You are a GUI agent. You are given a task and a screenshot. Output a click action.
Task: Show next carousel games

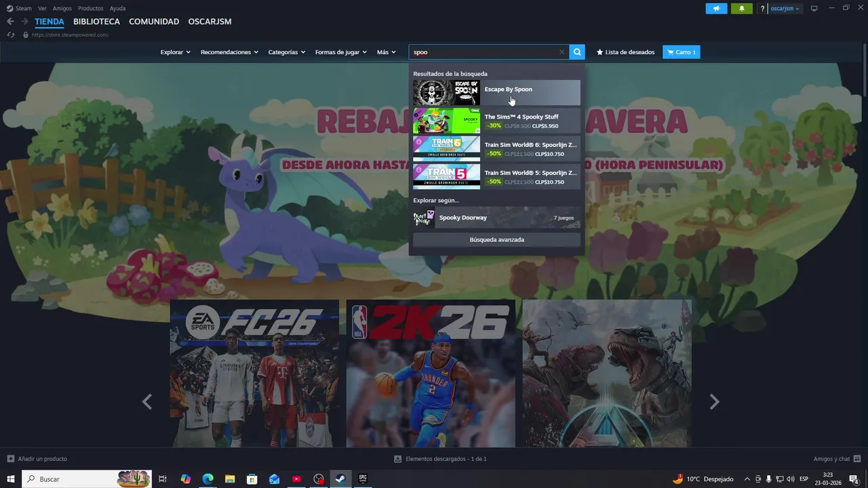[714, 402]
